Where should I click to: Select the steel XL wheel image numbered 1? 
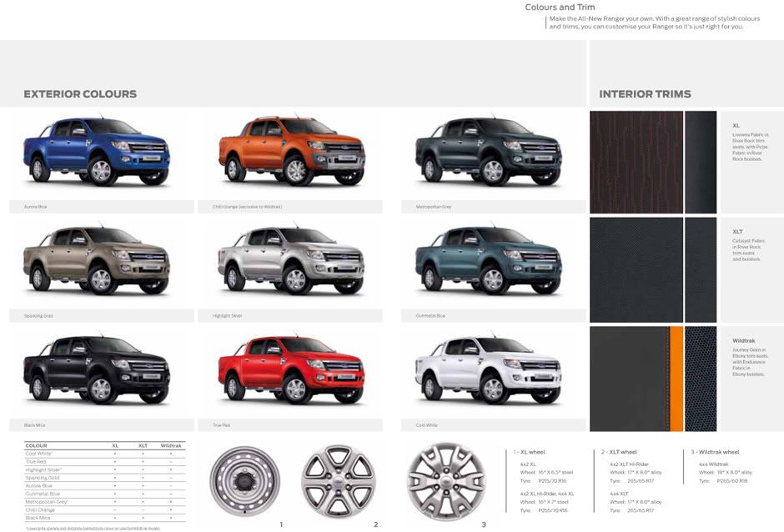click(x=245, y=480)
